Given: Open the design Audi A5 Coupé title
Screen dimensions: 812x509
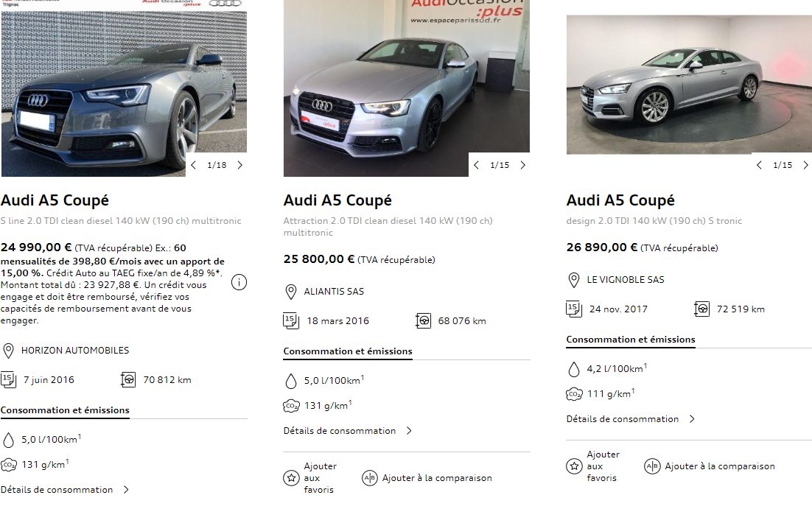Looking at the screenshot, I should click(620, 200).
